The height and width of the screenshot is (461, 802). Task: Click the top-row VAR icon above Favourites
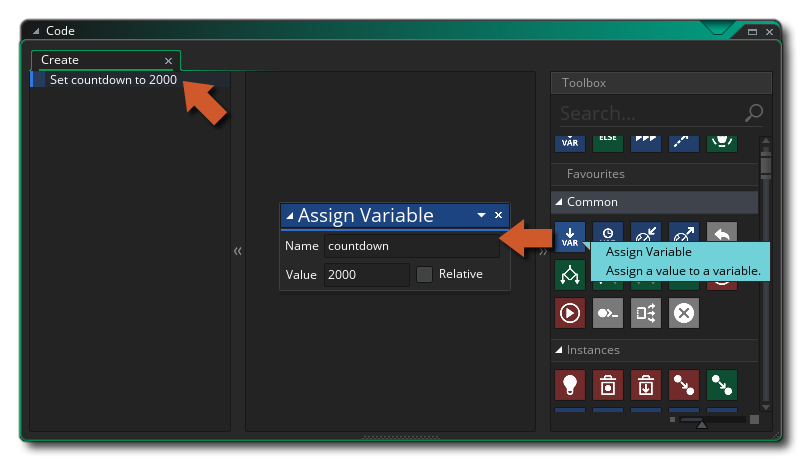(x=570, y=144)
